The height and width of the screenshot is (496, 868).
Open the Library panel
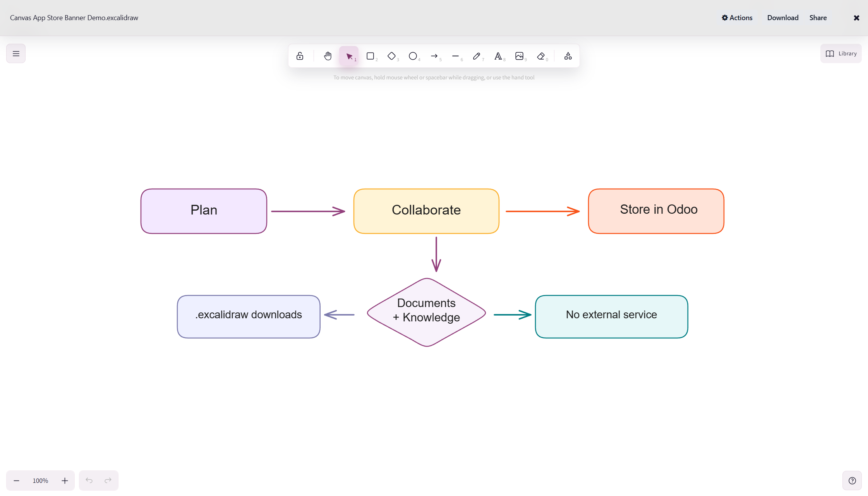click(841, 53)
